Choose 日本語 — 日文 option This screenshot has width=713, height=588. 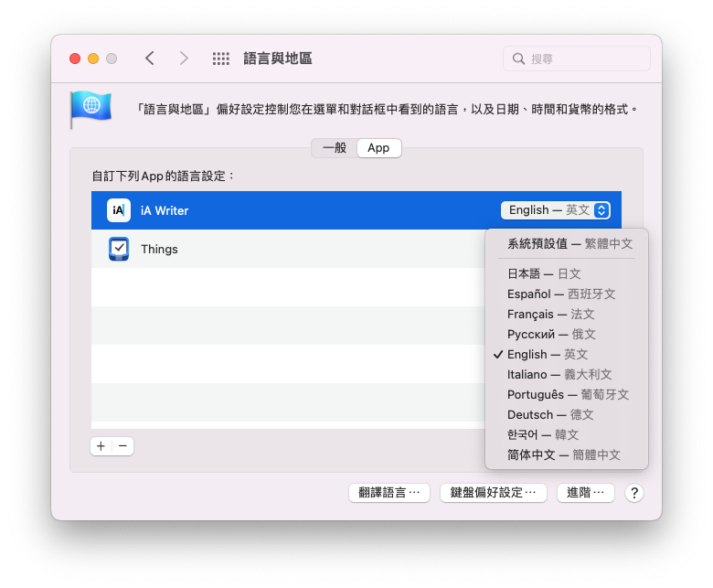pos(567,273)
